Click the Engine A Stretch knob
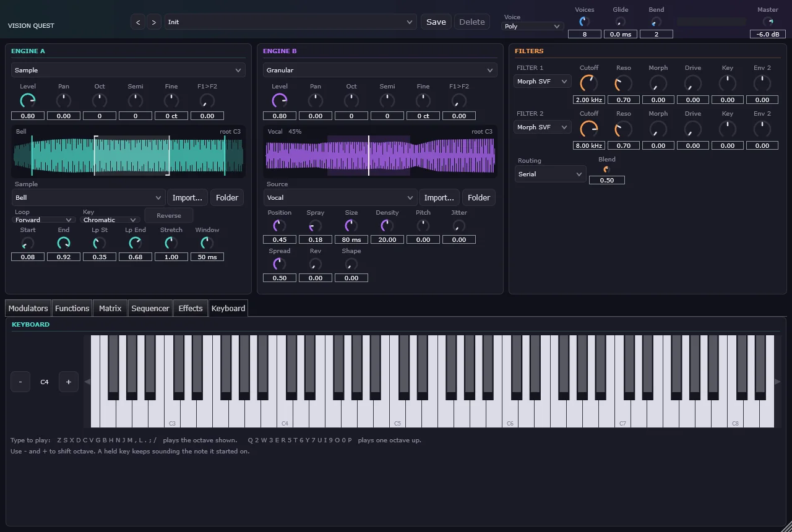Image resolution: width=792 pixels, height=532 pixels. click(x=171, y=243)
